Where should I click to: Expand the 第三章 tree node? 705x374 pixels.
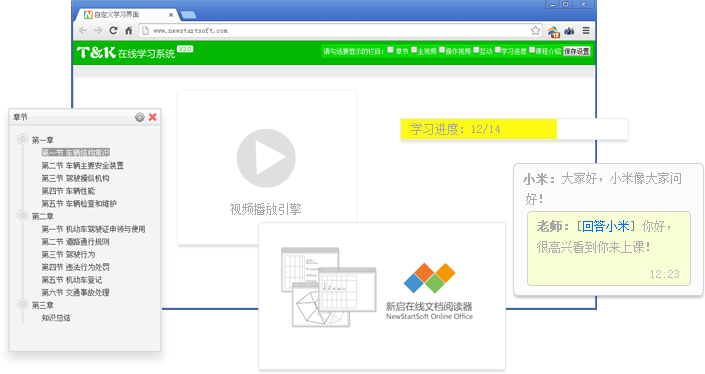click(22, 304)
